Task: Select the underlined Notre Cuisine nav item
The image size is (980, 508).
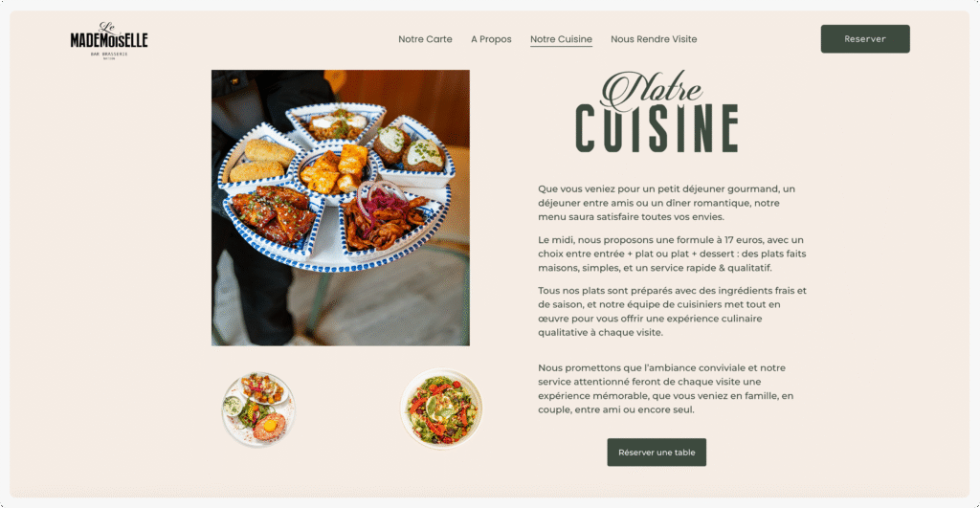Action: (561, 38)
